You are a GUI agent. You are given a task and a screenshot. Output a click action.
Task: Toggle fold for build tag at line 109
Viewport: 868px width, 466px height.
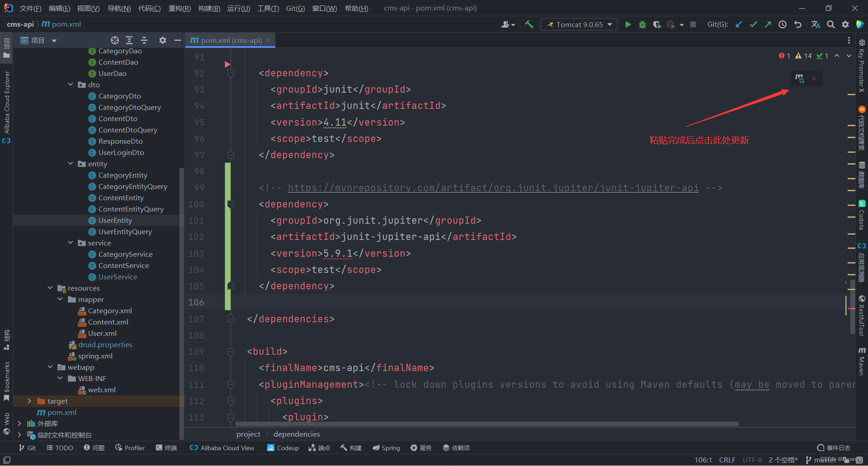(x=231, y=352)
